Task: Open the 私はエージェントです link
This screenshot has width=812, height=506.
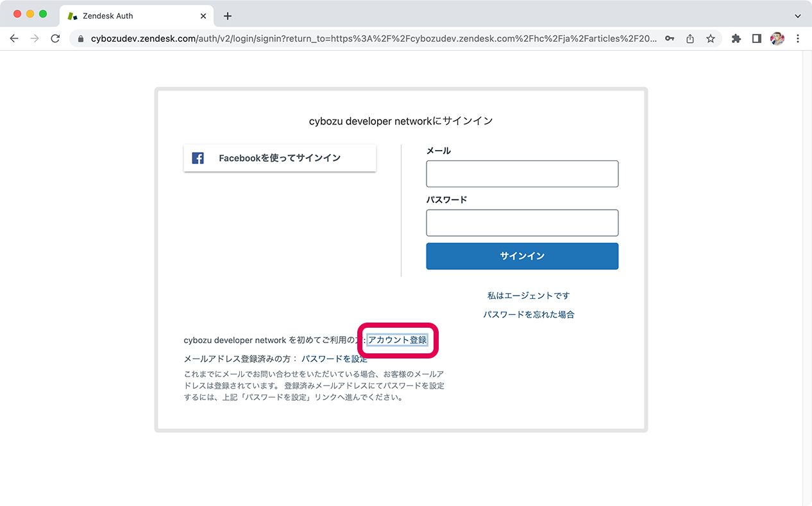Action: (x=529, y=296)
